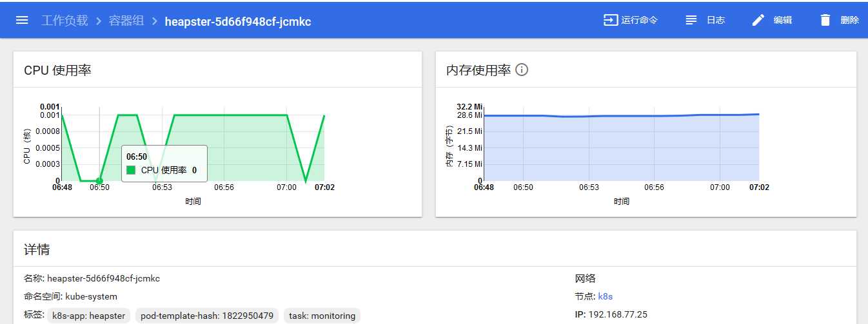The width and height of the screenshot is (868, 324).
Task: Click the 28.6 Mi memory axis label
Action: click(469, 115)
